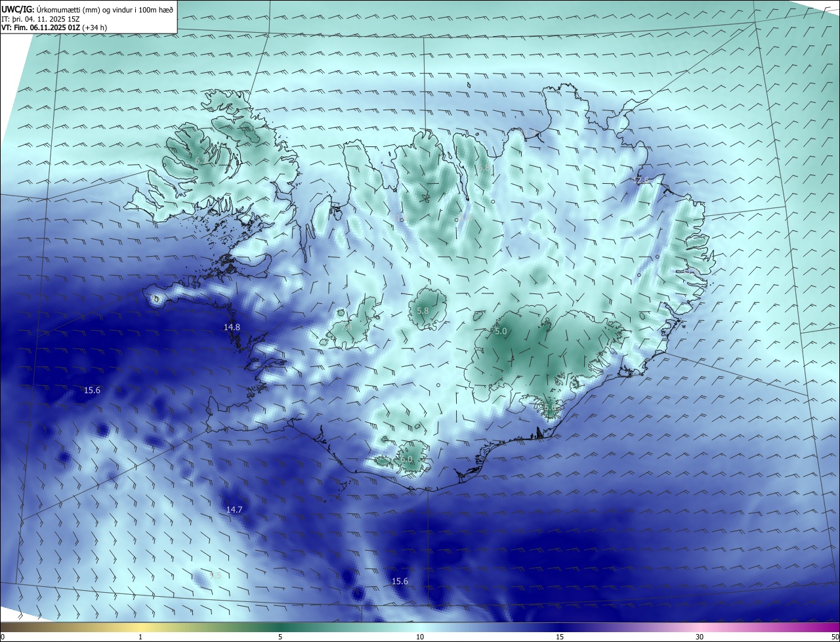
Task: Click the faint 9.5 value in the southwest sea
Action: point(215,575)
